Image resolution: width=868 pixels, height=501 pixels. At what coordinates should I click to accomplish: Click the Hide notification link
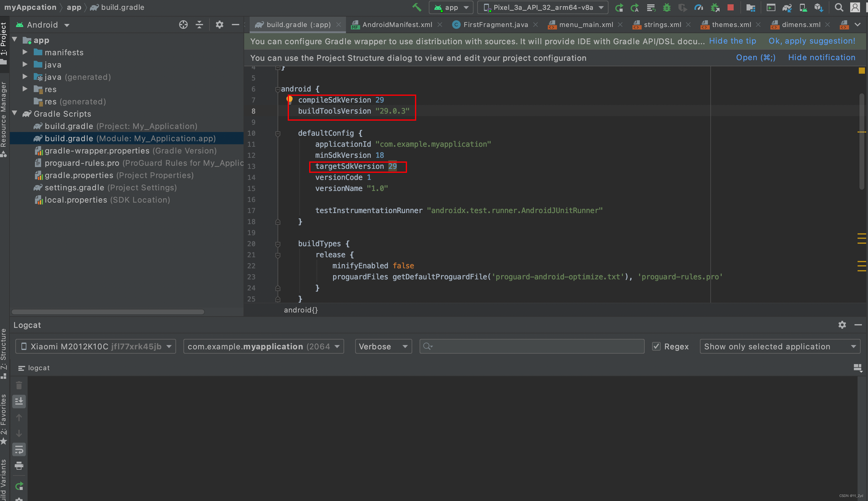pyautogui.click(x=821, y=57)
